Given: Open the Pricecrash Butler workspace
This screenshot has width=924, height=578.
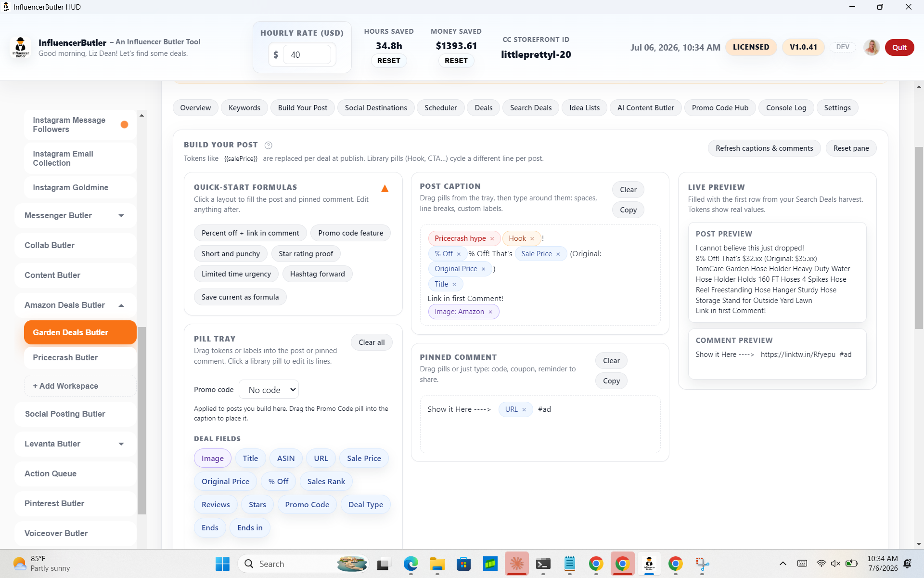Looking at the screenshot, I should coord(80,357).
